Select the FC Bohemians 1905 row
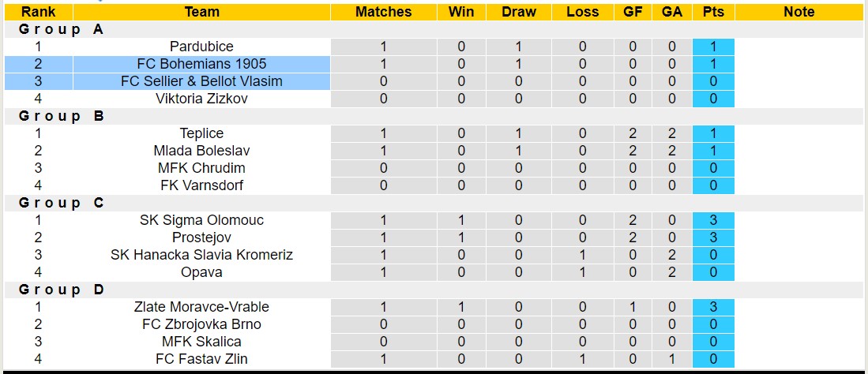 (201, 64)
